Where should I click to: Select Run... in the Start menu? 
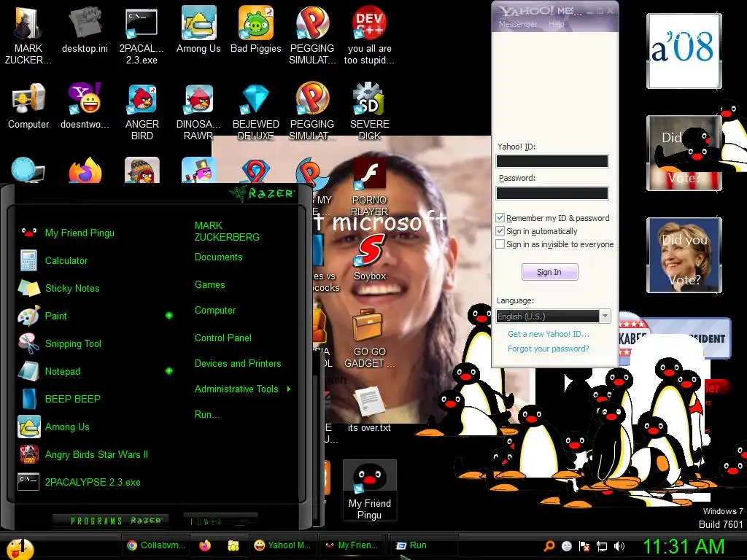(x=207, y=414)
